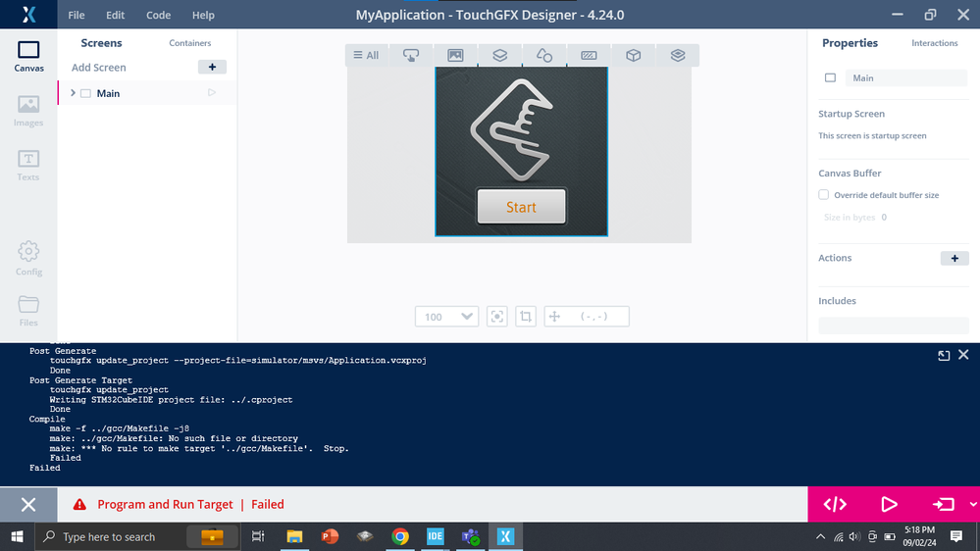Click the Start button on canvas
This screenshot has height=551, width=980.
521,207
